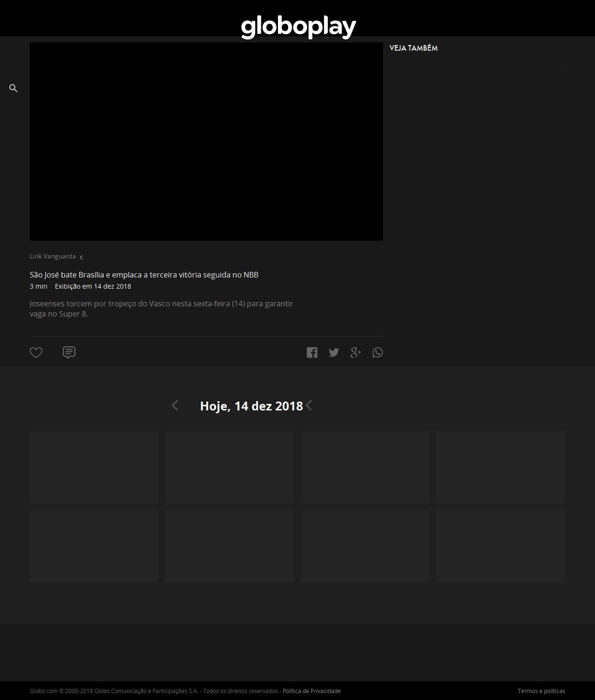The height and width of the screenshot is (700, 595).
Task: Share the video on Twitter
Action: click(x=334, y=353)
